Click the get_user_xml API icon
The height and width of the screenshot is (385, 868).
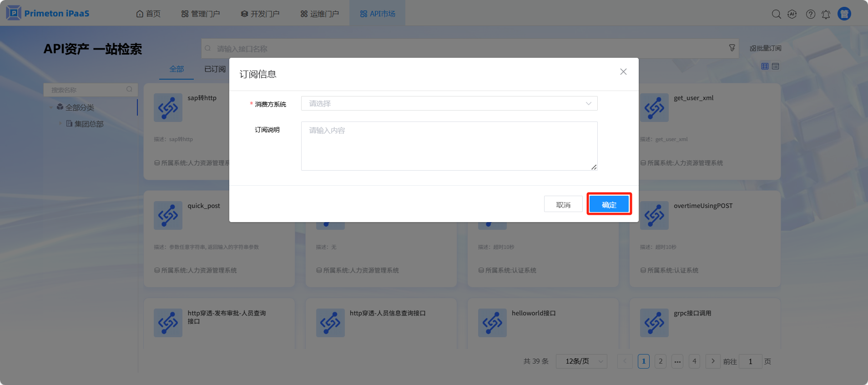(654, 108)
